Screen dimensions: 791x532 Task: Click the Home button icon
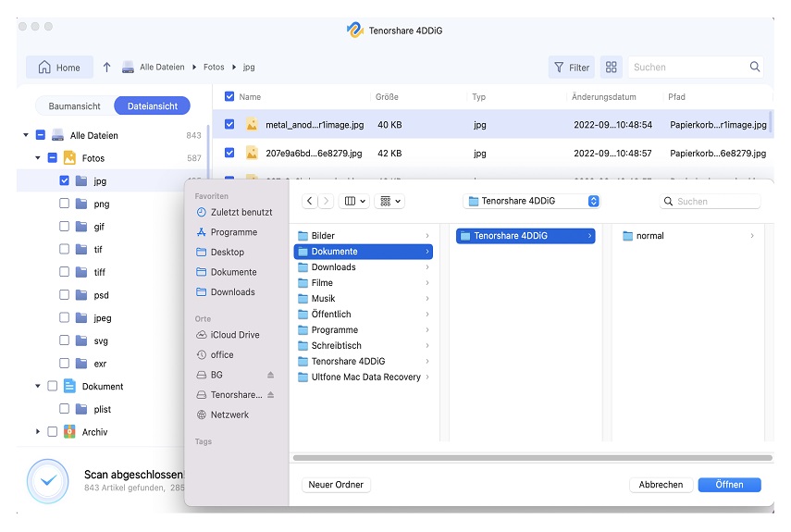43,68
